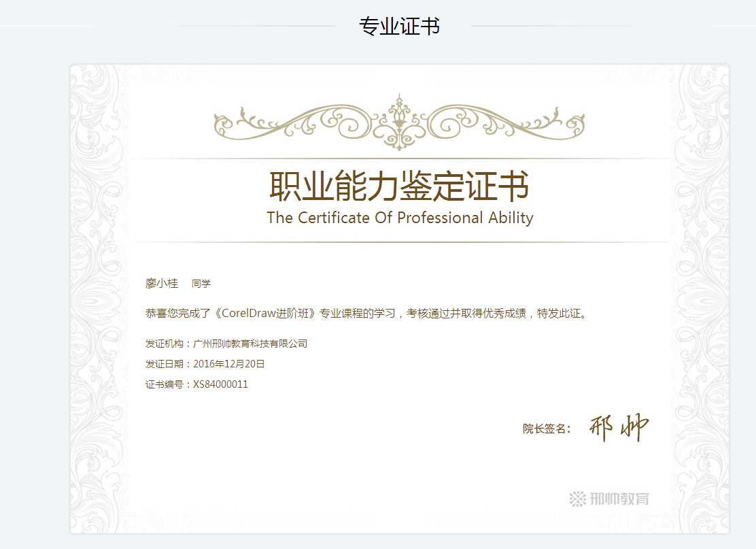This screenshot has width=756, height=549.
Task: Click the 专业证书 section heading
Action: 399,27
